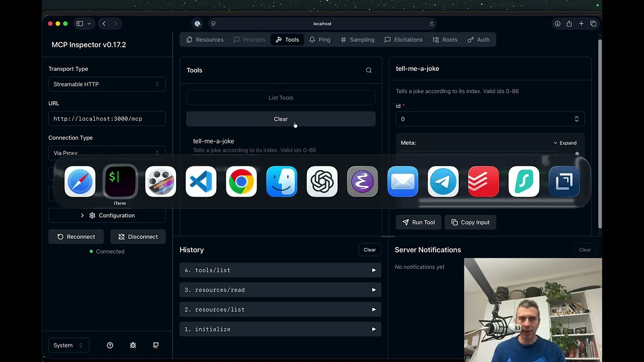Switch to Mail in the app switcher
The image size is (644, 362).
click(x=403, y=182)
